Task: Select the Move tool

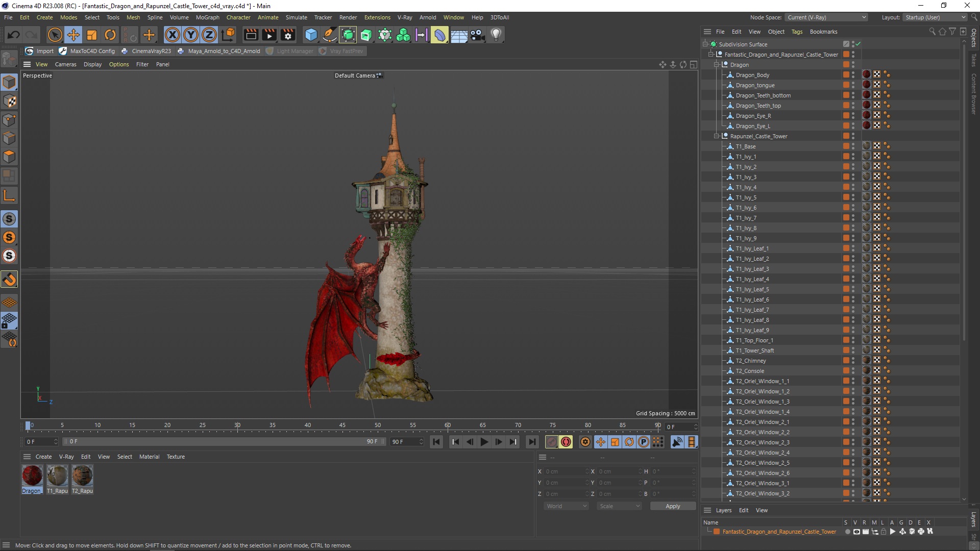Action: coord(73,35)
